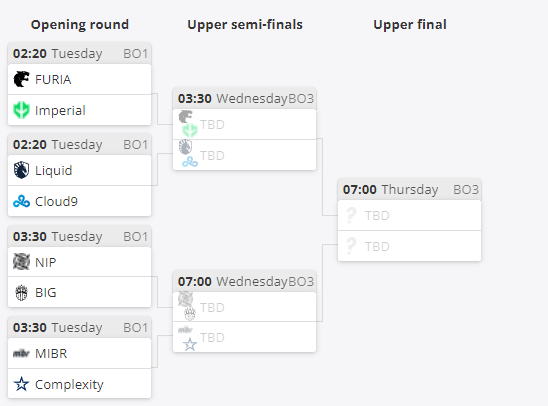Open the FURIA team link

click(80, 79)
